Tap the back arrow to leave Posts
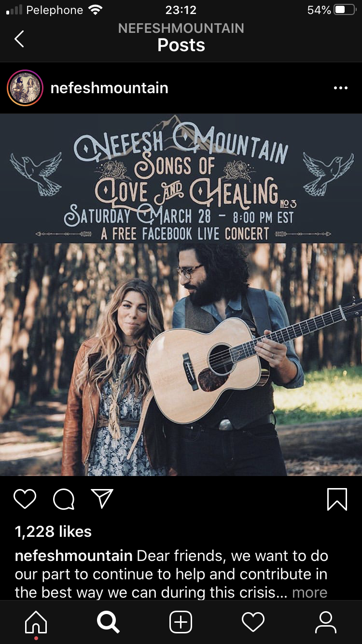 (19, 39)
